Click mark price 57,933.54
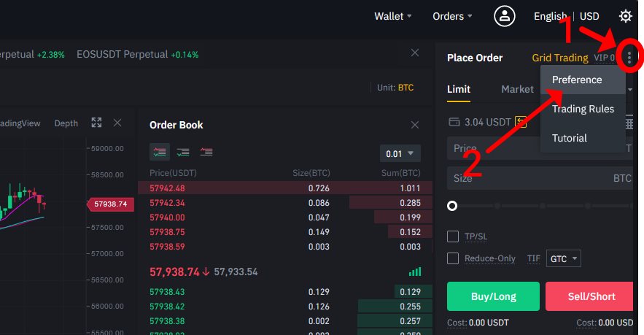The image size is (644, 335). pyautogui.click(x=236, y=272)
